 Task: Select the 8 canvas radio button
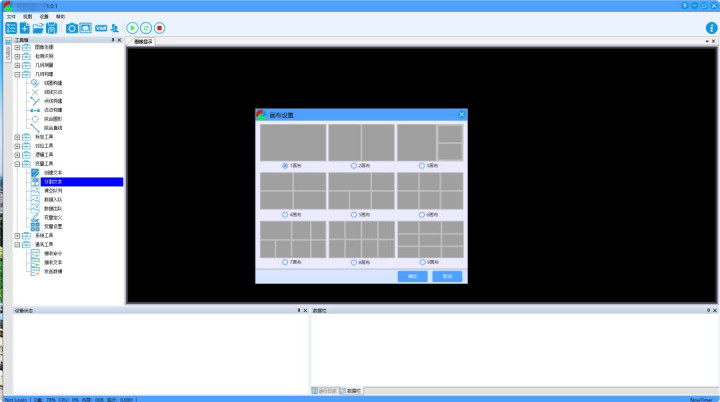pos(354,262)
